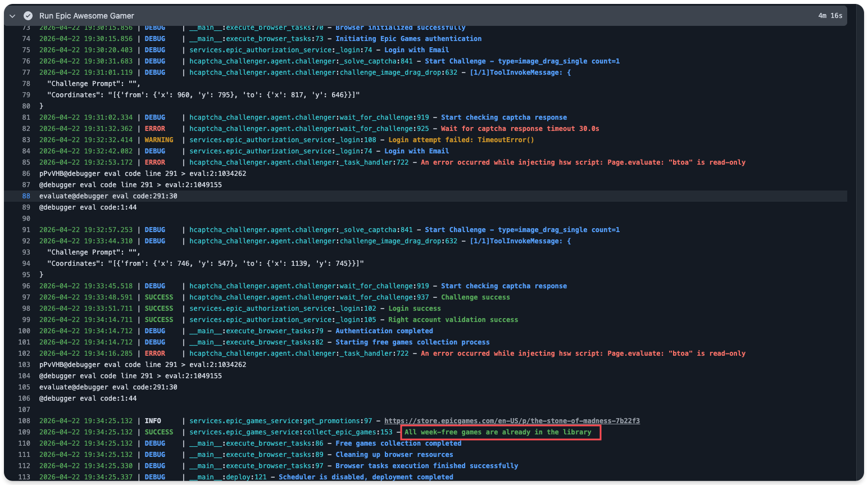Click line number 109 anchor

pos(24,432)
